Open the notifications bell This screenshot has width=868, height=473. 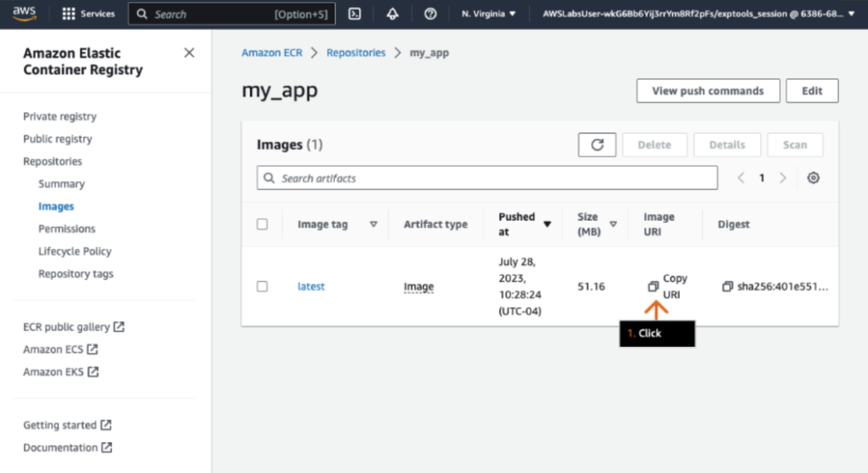pyautogui.click(x=392, y=14)
